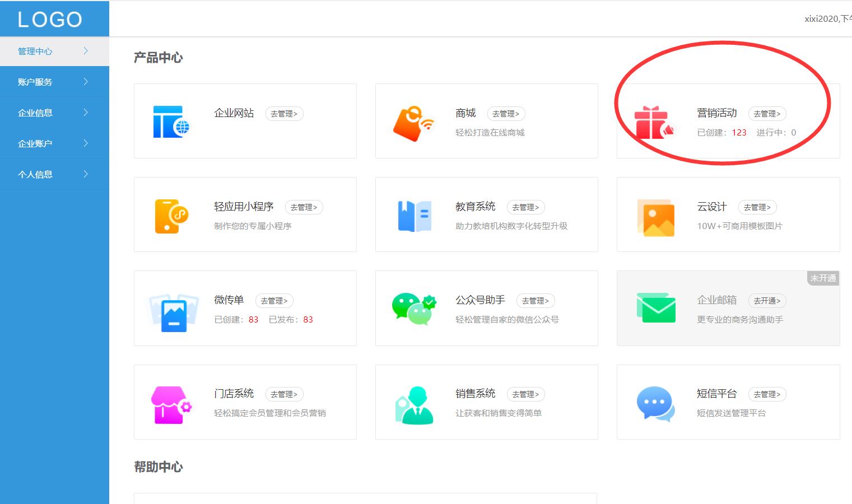
Task: Select the 云设计 image icon
Action: pyautogui.click(x=656, y=217)
